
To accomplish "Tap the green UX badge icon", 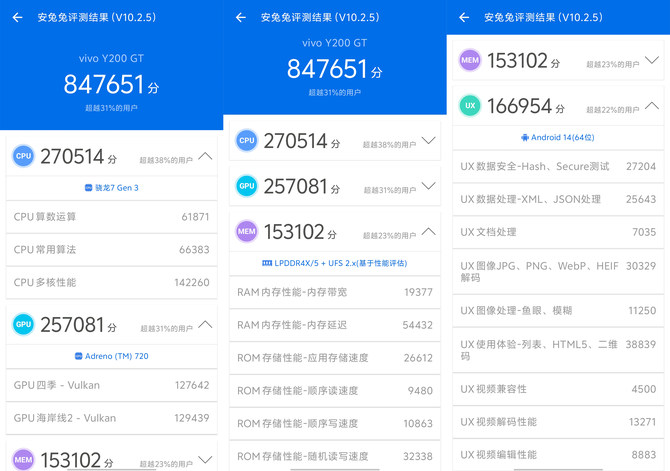I will pyautogui.click(x=470, y=106).
